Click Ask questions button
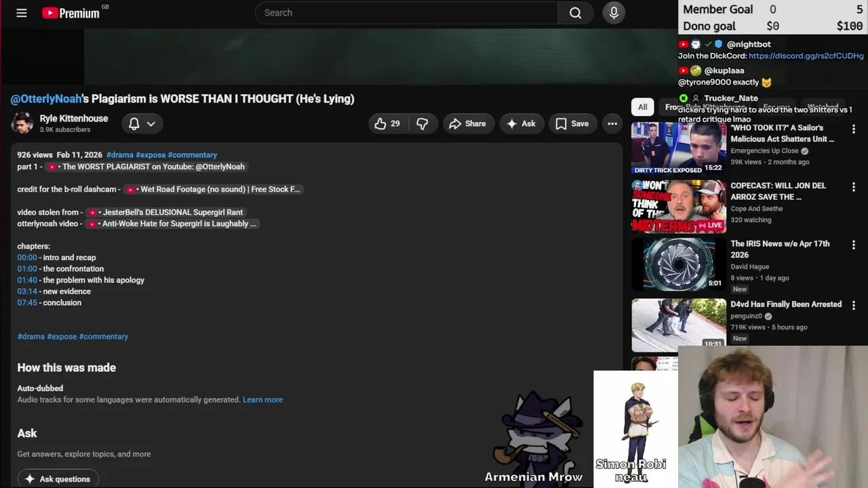This screenshot has height=488, width=868. tap(58, 479)
